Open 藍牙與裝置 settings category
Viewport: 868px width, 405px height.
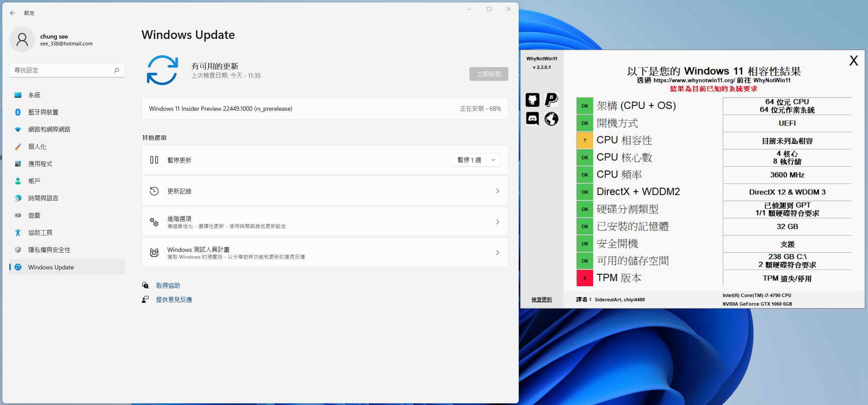[67, 112]
